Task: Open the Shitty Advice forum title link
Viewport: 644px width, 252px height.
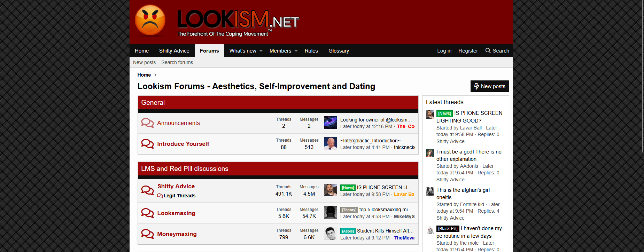Action: pyautogui.click(x=176, y=186)
